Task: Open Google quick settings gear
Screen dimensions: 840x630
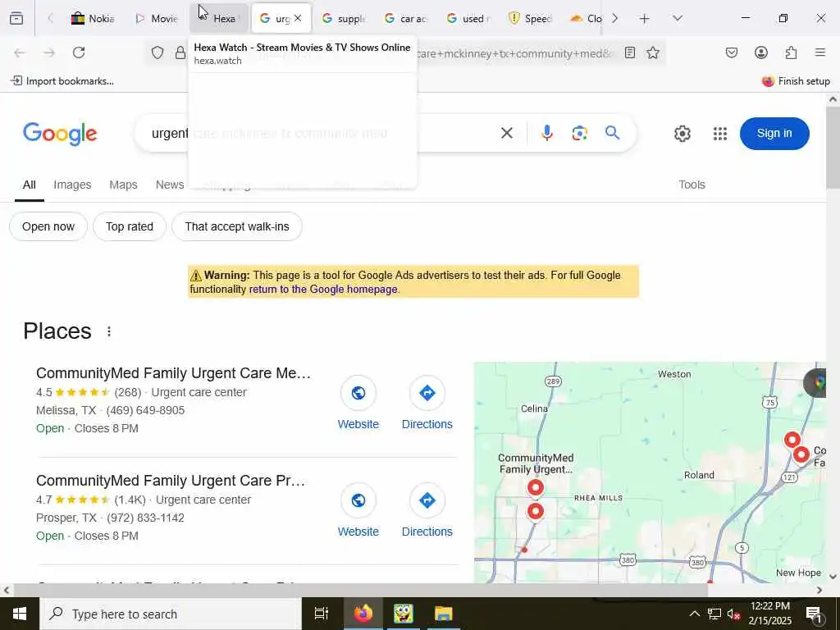Action: point(682,134)
